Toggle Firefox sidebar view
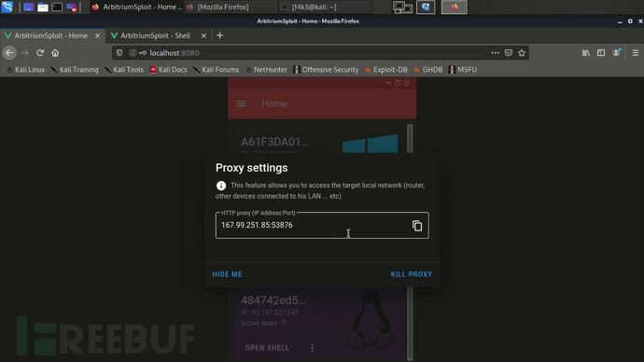Image resolution: width=644 pixels, height=362 pixels. click(x=601, y=53)
